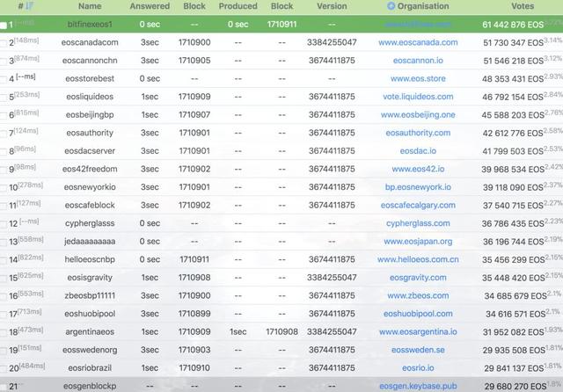563x392 pixels.
Task: Sort by the Votes column header
Action: click(523, 6)
